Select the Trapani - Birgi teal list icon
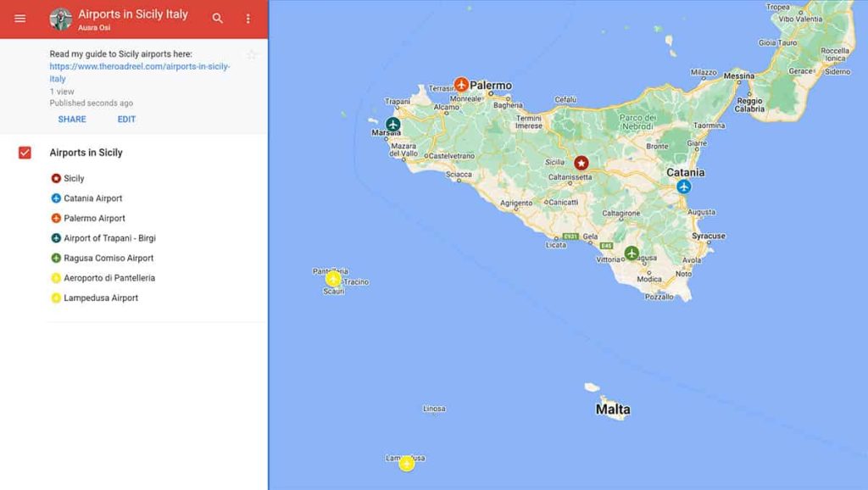Screen dimensions: 868x490 pyautogui.click(x=56, y=238)
